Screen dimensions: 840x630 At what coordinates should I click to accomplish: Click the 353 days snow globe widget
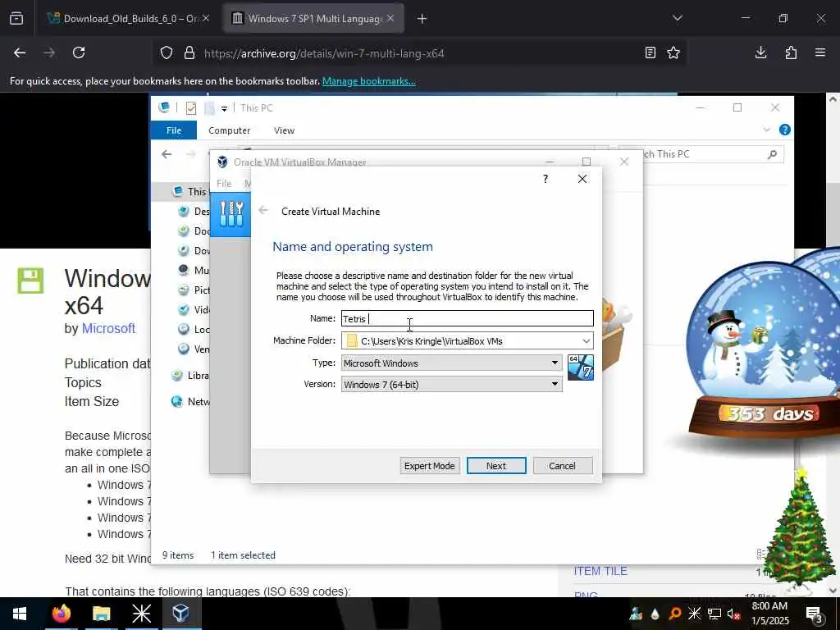(x=767, y=351)
